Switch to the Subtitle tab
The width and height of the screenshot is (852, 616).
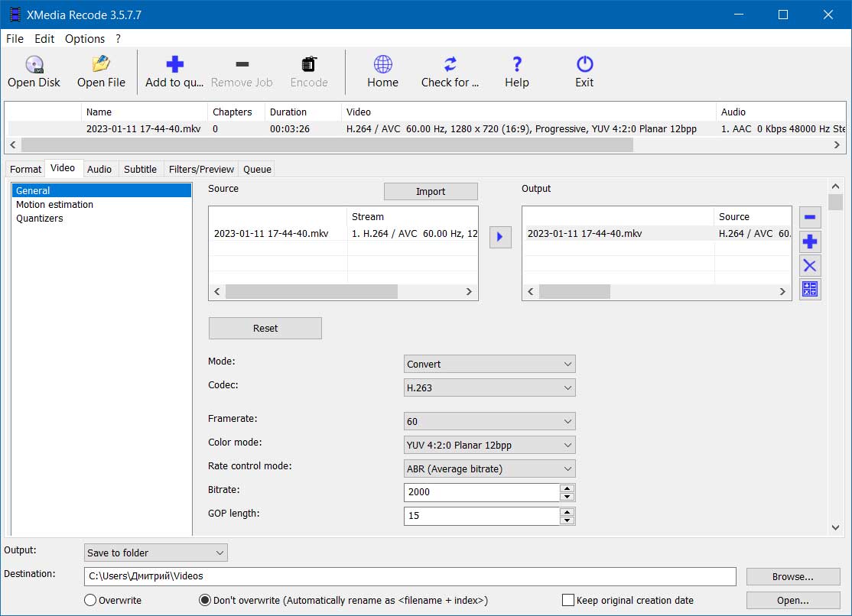[x=140, y=169]
